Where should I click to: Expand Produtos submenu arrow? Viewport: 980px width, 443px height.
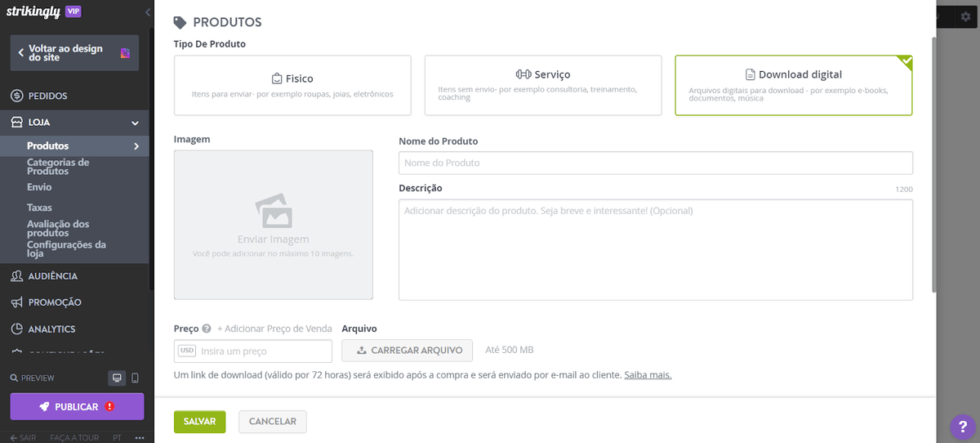pyautogui.click(x=136, y=146)
